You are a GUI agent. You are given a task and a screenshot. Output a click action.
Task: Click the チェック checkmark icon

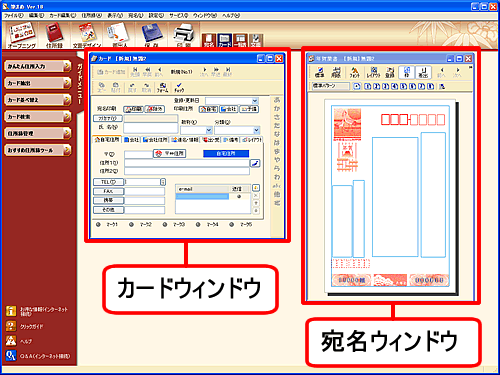tap(179, 88)
